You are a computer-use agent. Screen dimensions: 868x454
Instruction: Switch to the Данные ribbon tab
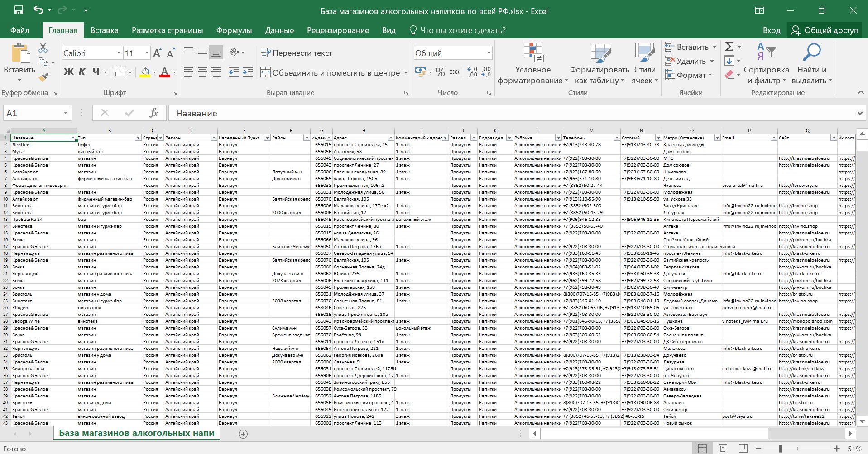click(279, 30)
